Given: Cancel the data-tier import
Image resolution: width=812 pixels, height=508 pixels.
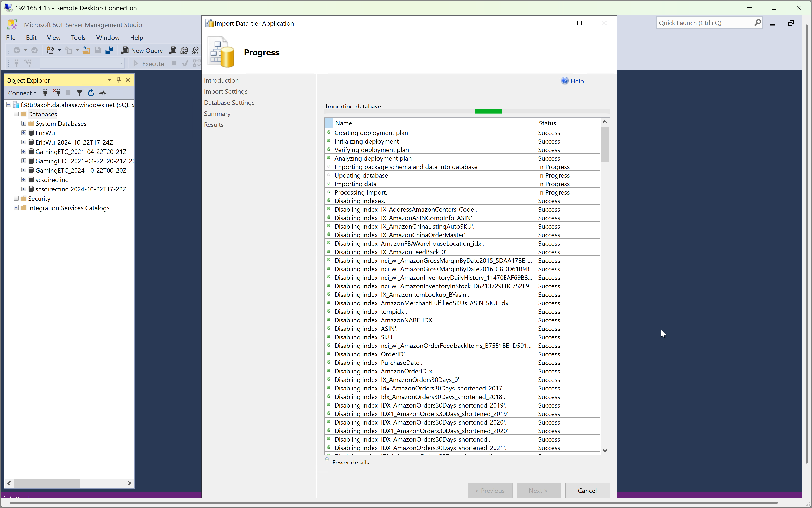Looking at the screenshot, I should click(x=587, y=491).
